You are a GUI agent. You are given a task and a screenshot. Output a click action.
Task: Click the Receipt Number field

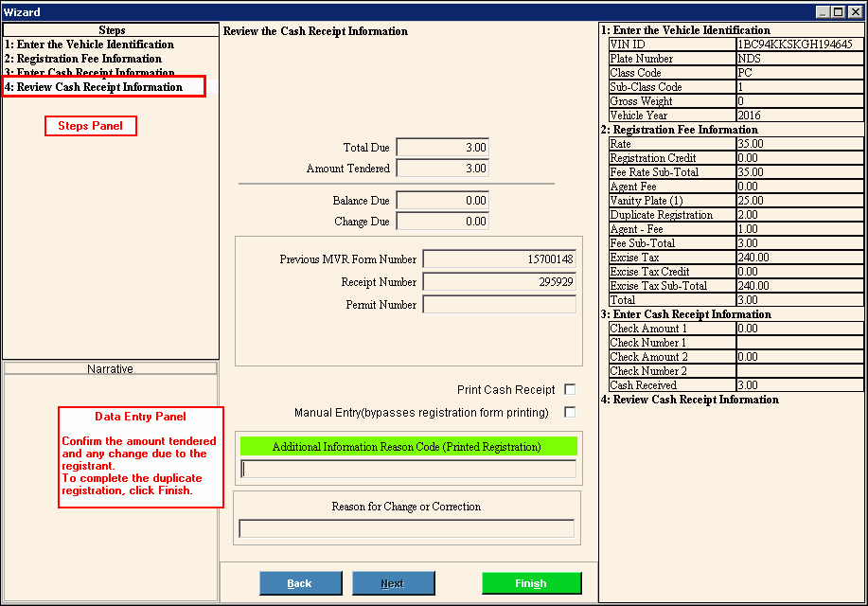click(499, 282)
